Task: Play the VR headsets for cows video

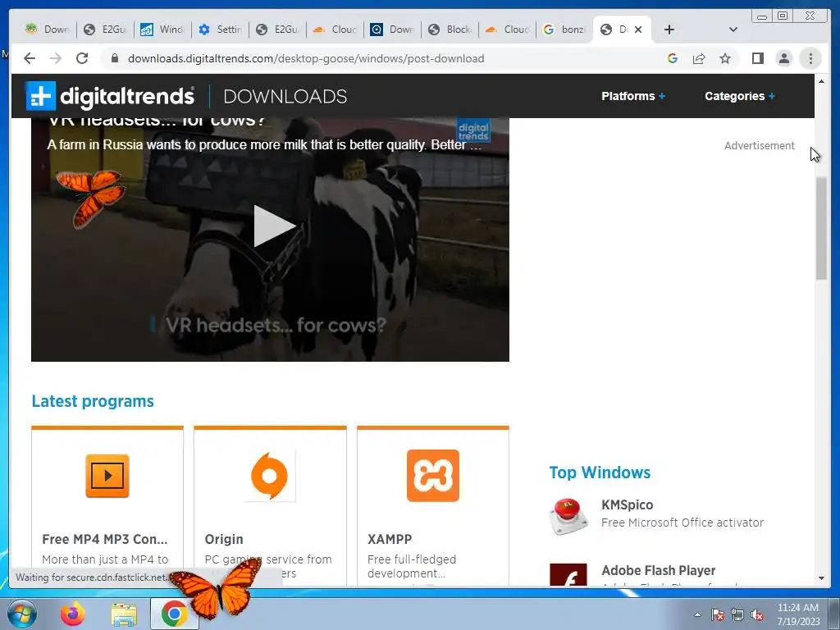Action: pos(273,226)
